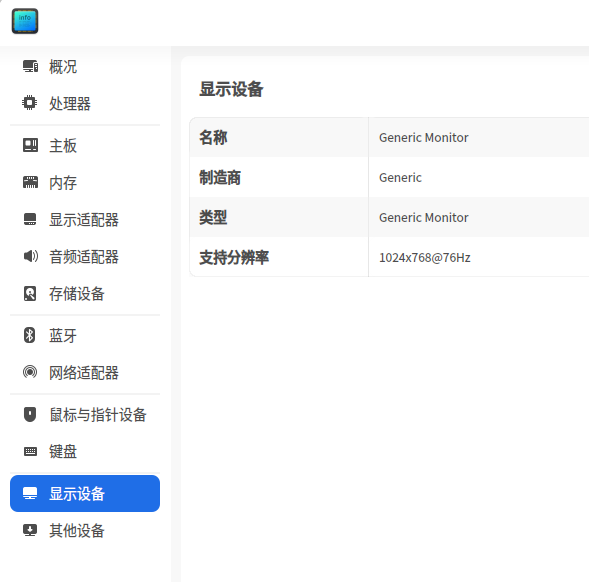The image size is (589, 582).
Task: Switch to 网络适配器 network adapters
Action: pyautogui.click(x=85, y=373)
